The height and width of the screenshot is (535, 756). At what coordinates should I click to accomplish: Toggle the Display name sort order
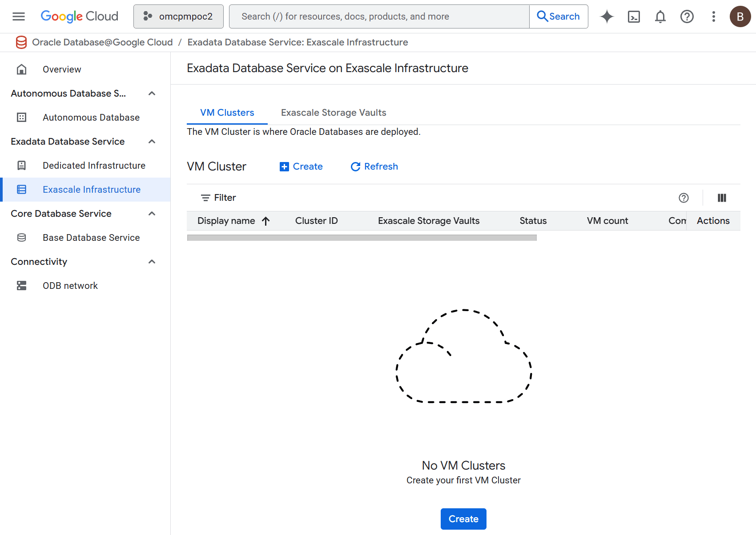266,221
